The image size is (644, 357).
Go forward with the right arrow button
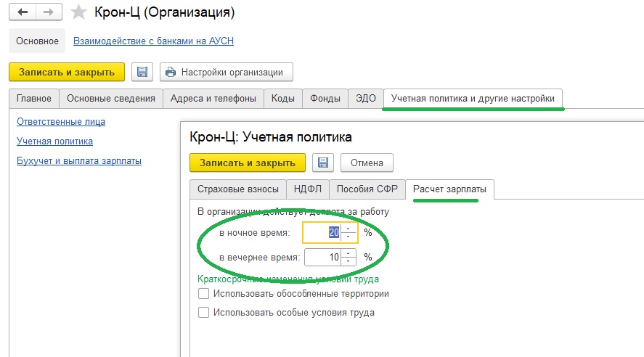click(49, 12)
